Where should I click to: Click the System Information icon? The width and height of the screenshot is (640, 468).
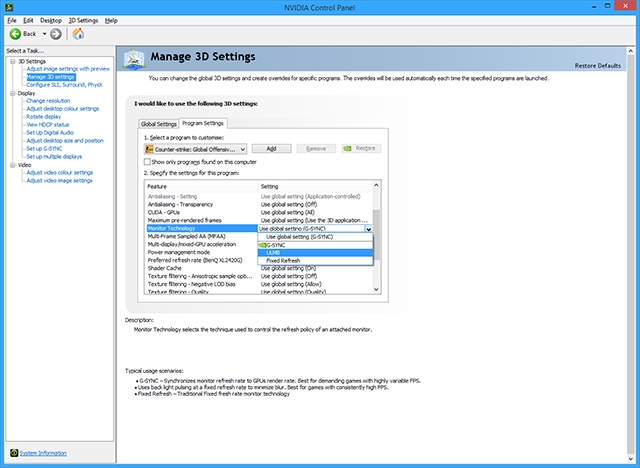[x=13, y=453]
